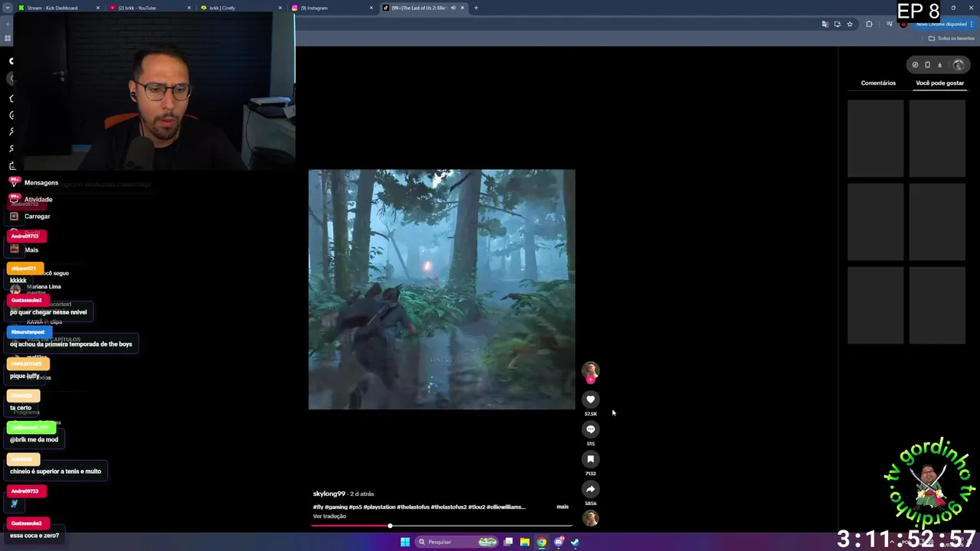
Task: Open the spinning sound disc avatar
Action: (x=590, y=519)
